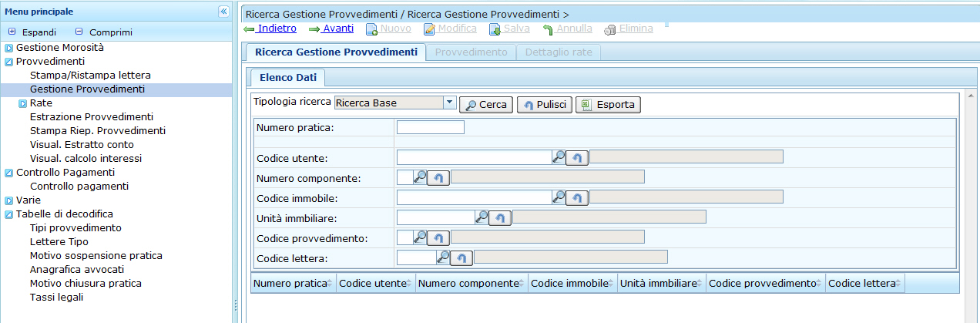This screenshot has height=323, width=980.
Task: Open Controllo pagamenti sub-item
Action: [79, 187]
